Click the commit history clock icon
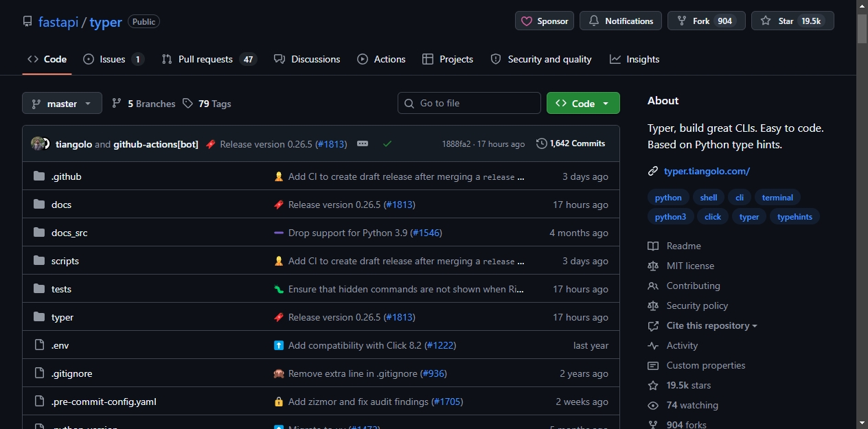868x429 pixels. pyautogui.click(x=542, y=143)
